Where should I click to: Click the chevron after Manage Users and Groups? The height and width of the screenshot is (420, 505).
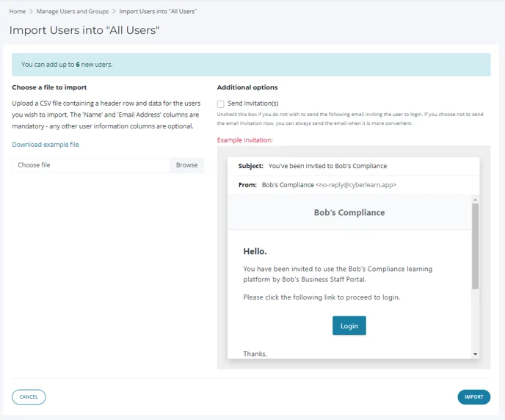coord(114,12)
